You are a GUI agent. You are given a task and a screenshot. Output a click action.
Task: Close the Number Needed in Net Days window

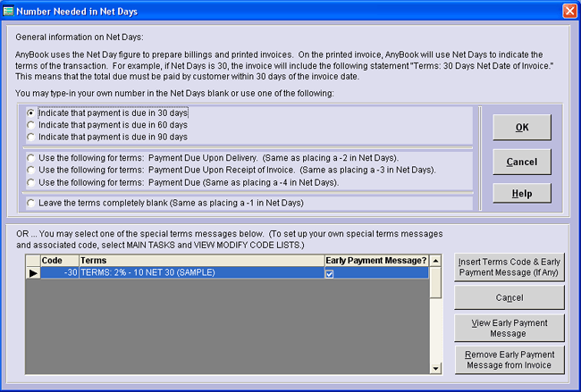[x=568, y=10]
